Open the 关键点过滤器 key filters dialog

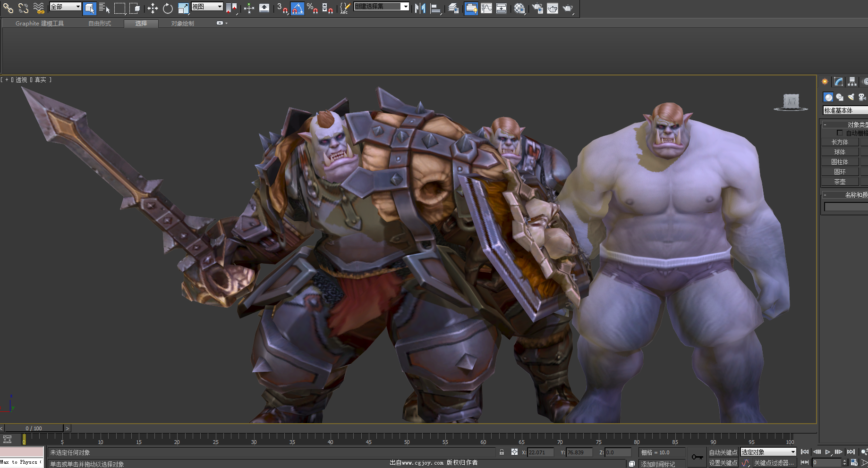pyautogui.click(x=774, y=463)
